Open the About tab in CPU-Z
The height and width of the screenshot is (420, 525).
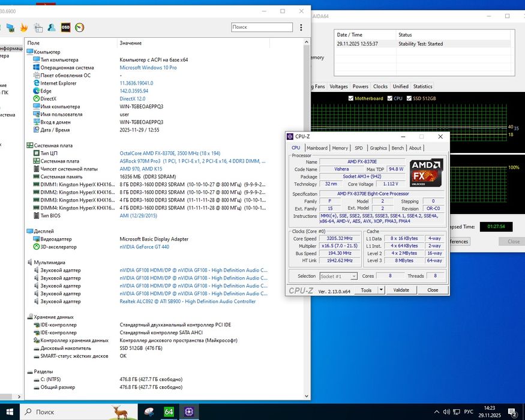point(415,148)
